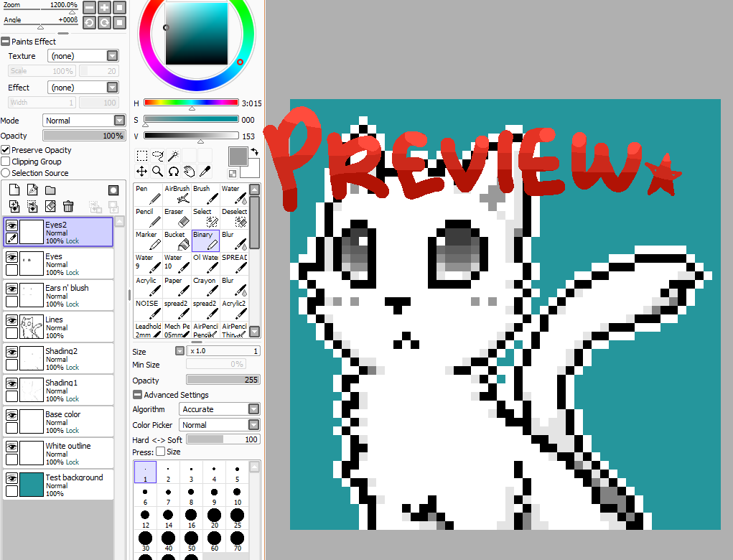This screenshot has width=733, height=560.
Task: Open the Color Picker dropdown
Action: pyautogui.click(x=219, y=425)
